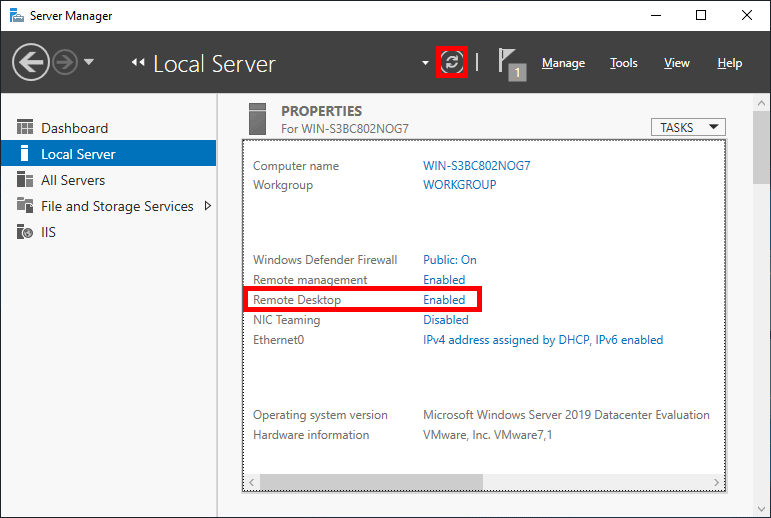The image size is (771, 518).
Task: Open the Notifications flag icon
Action: click(512, 64)
